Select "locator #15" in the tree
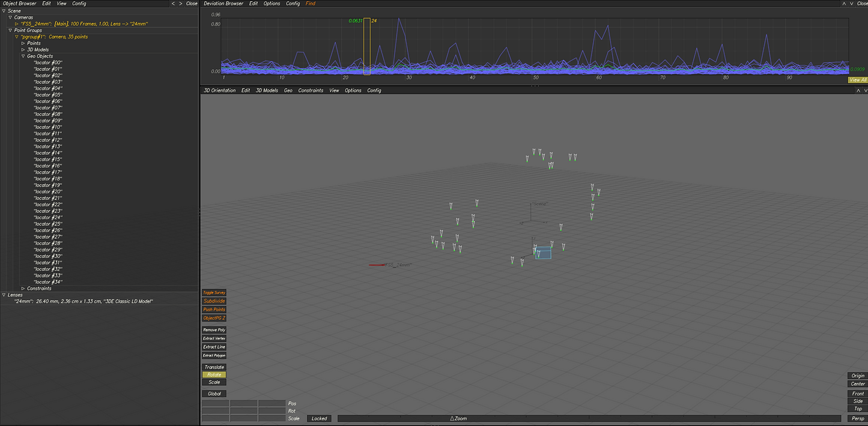The height and width of the screenshot is (426, 868). pyautogui.click(x=48, y=160)
